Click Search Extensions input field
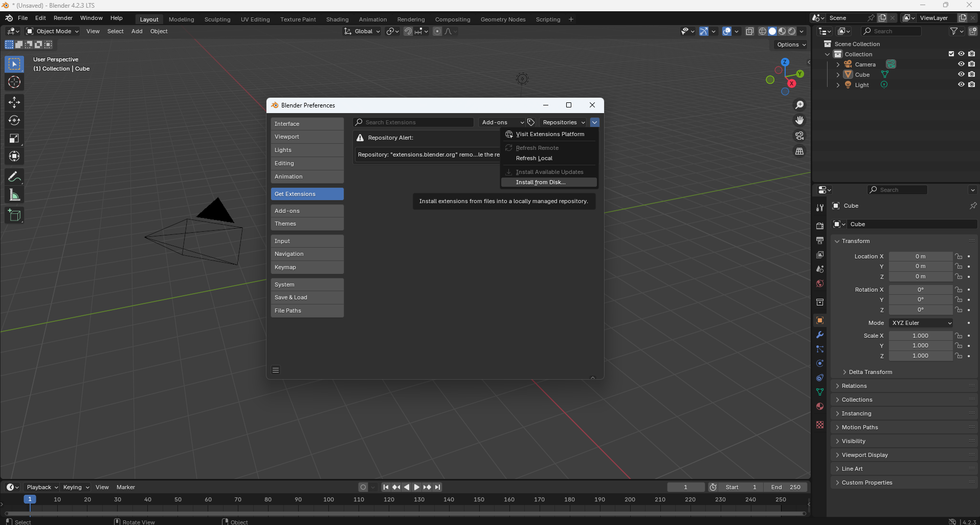 point(413,122)
